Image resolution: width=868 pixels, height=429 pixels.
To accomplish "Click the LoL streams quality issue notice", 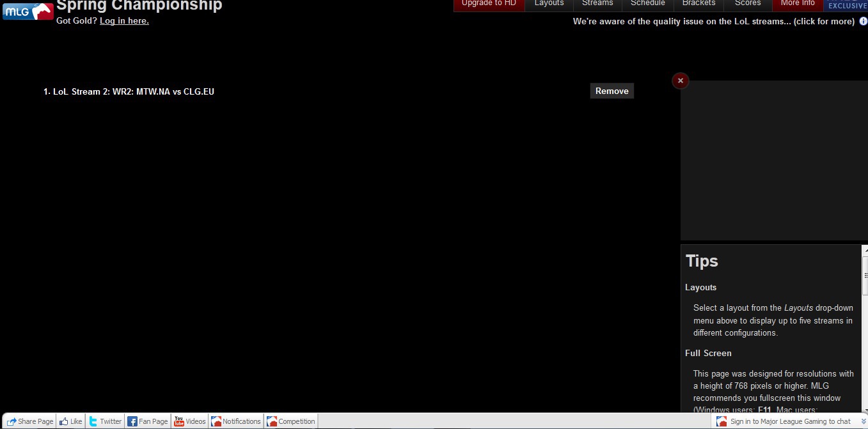I will [x=713, y=21].
